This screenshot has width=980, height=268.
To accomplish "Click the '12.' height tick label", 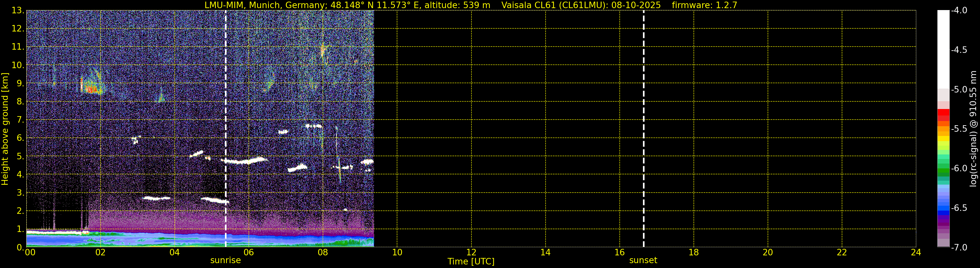I will pos(18,29).
